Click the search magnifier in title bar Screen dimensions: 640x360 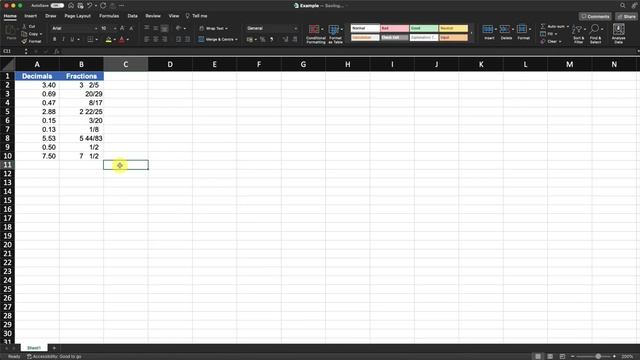pyautogui.click(x=622, y=6)
